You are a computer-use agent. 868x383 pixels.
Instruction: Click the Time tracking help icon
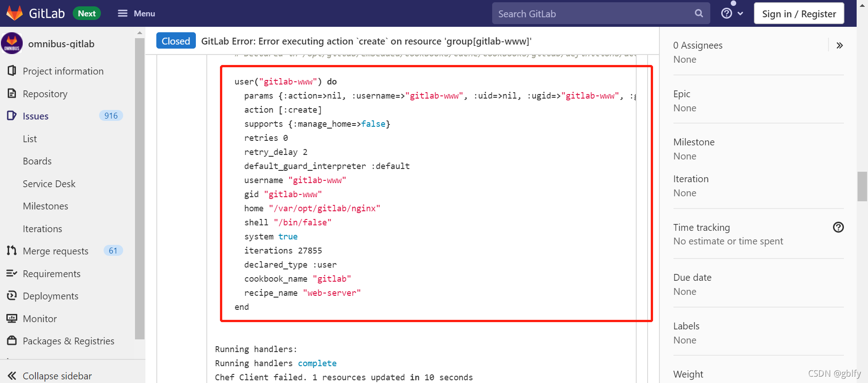838,227
